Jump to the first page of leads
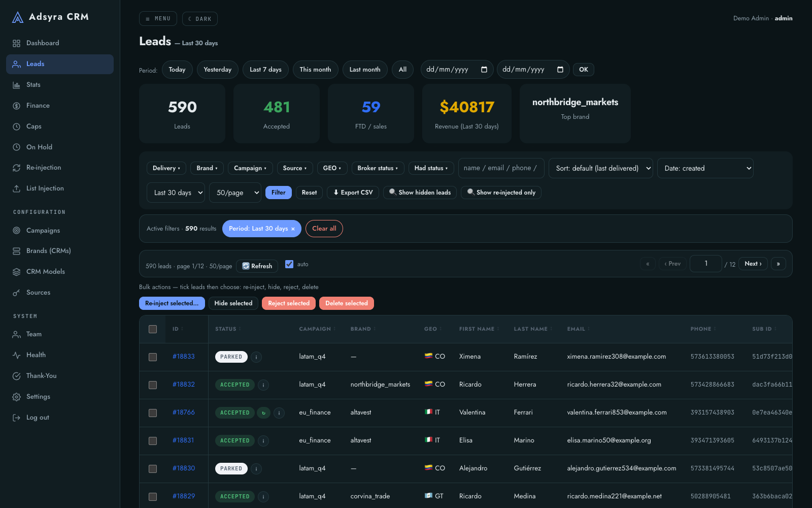The width and height of the screenshot is (812, 508). coord(648,264)
